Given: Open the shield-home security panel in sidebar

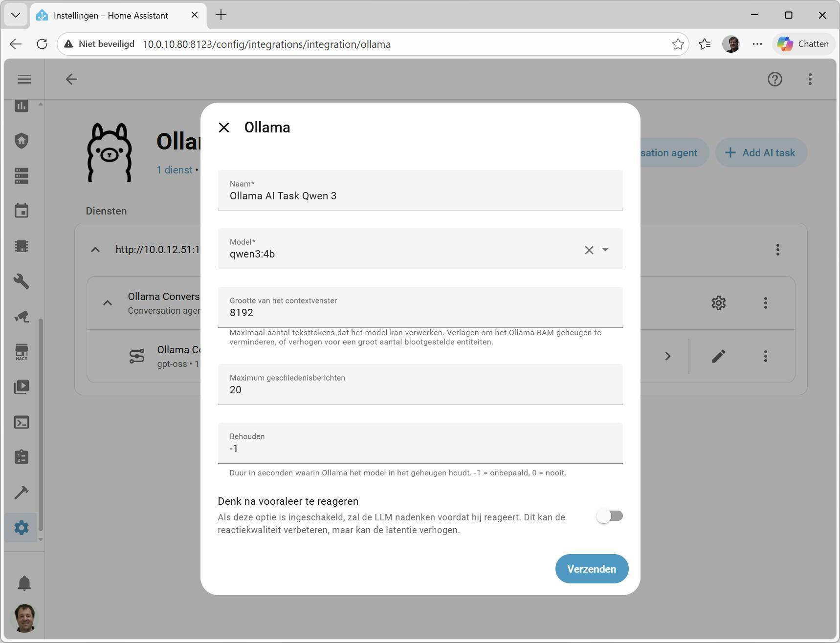Looking at the screenshot, I should point(22,141).
